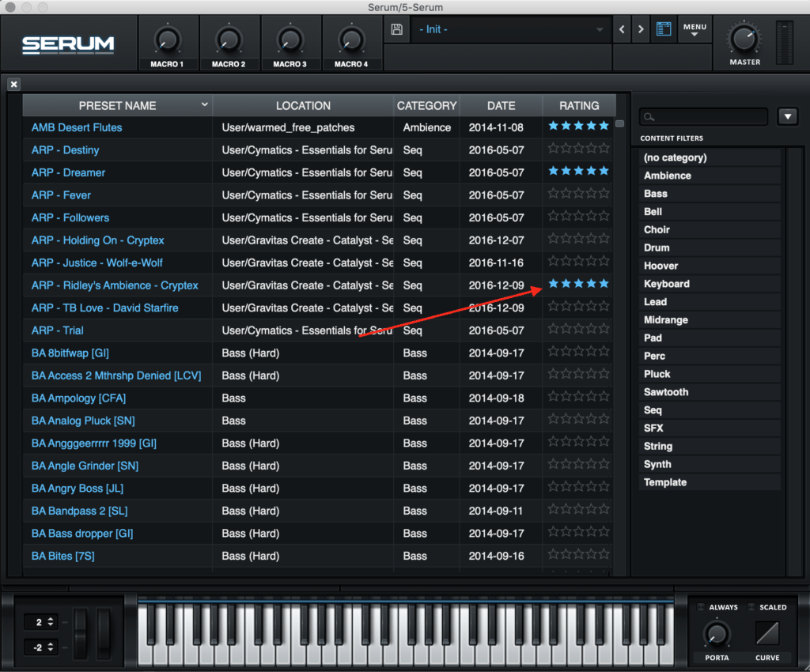Sort by LOCATION column header
The width and height of the screenshot is (810, 672).
303,105
